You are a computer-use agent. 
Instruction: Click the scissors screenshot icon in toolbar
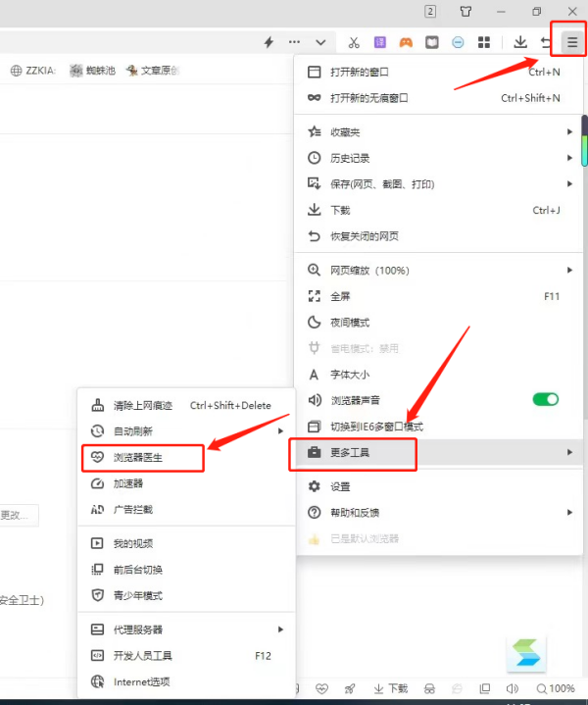pos(354,42)
